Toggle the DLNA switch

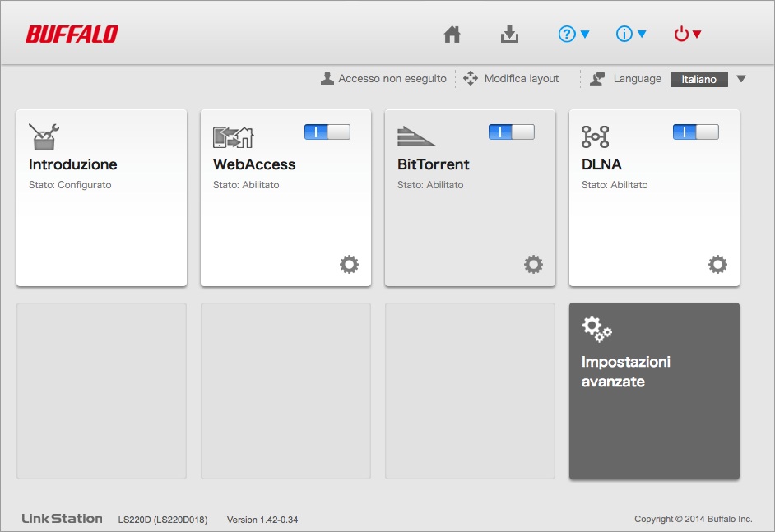(696, 132)
